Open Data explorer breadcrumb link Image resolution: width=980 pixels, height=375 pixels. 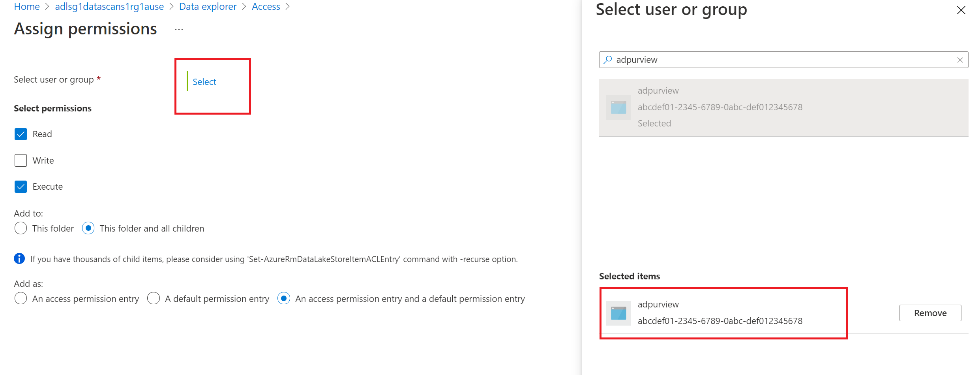208,7
